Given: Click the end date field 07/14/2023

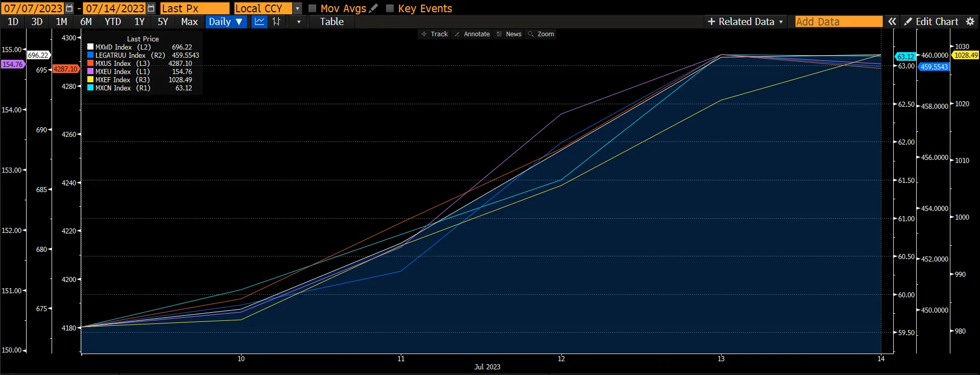Looking at the screenshot, I should click(x=115, y=8).
